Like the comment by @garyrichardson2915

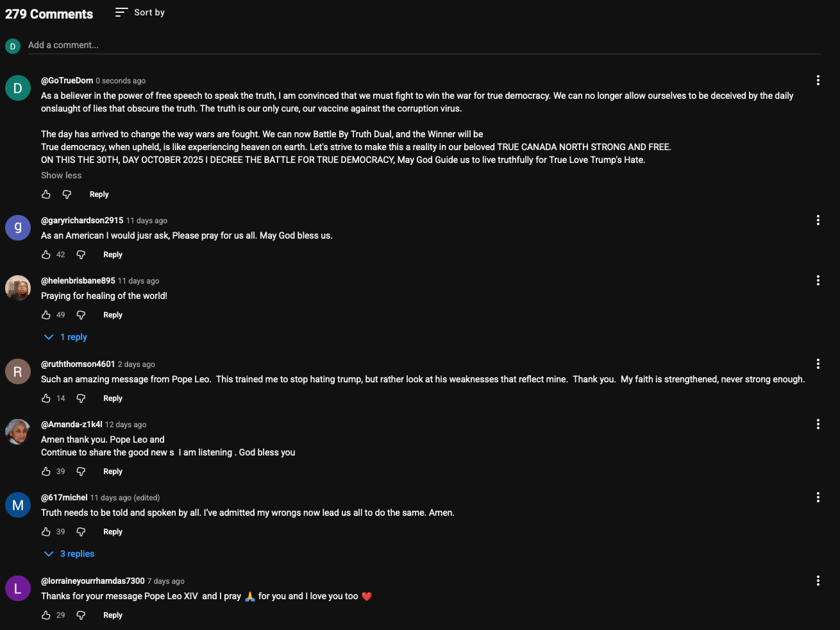tap(46, 255)
